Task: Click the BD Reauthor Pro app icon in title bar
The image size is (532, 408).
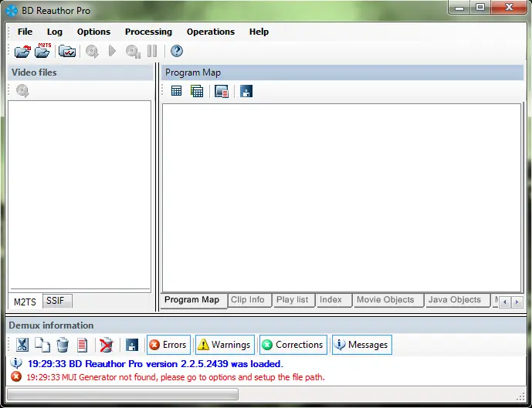Action: (12, 11)
